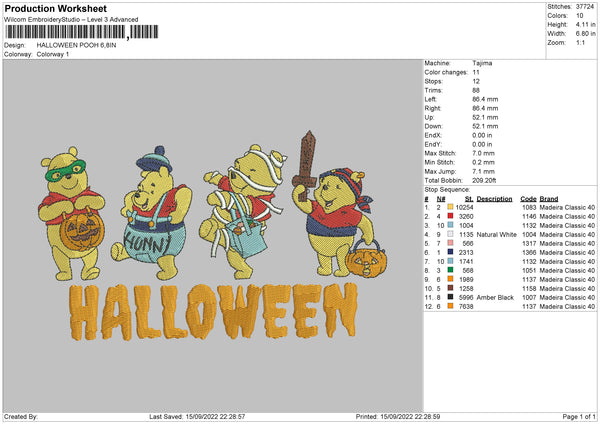Select the brown swatch, code 1158
Screen dimensions: 600x424
[450, 288]
